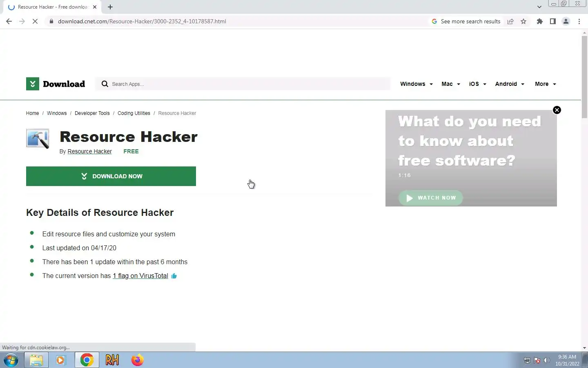The width and height of the screenshot is (588, 368).
Task: Click the Resource Hacker page heading
Action: click(x=129, y=137)
